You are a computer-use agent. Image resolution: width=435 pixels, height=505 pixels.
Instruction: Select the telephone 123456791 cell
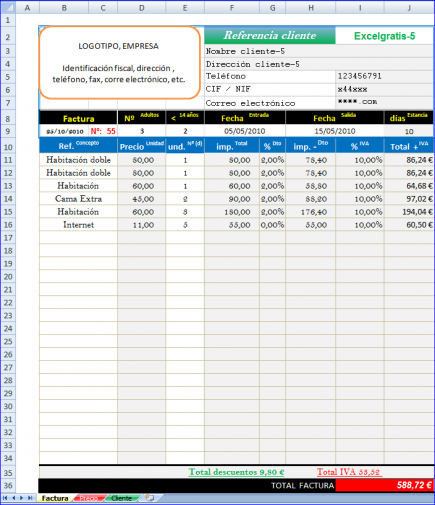(x=384, y=76)
